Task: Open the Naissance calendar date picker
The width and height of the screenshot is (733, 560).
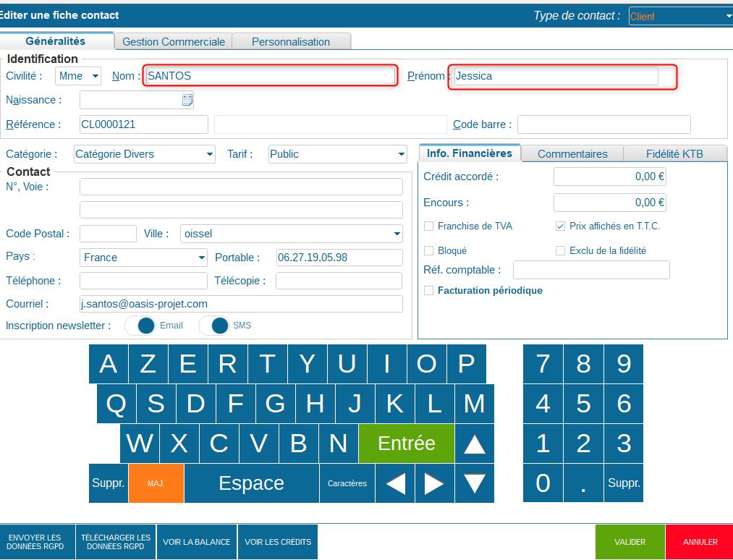Action: coord(187,100)
